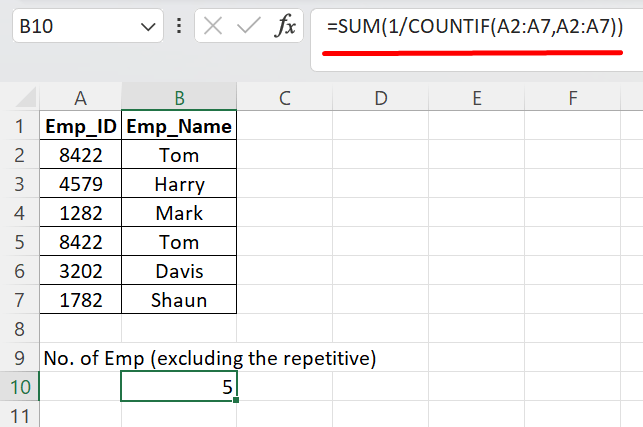Select row 9 header
The height and width of the screenshot is (427, 643).
click(19, 358)
